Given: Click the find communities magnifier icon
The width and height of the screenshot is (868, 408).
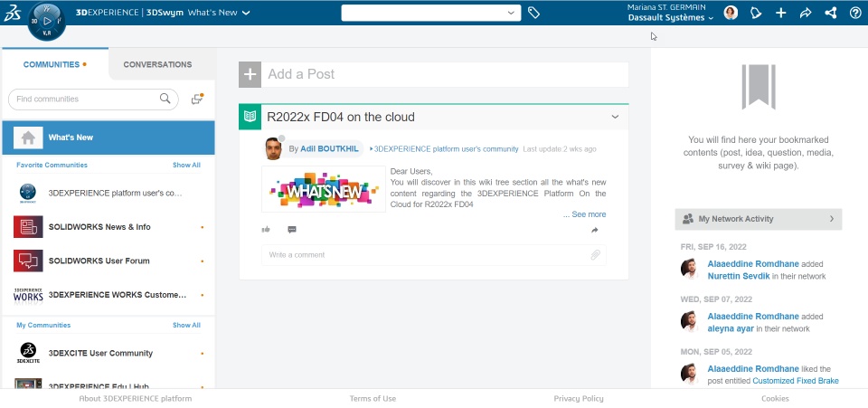Looking at the screenshot, I should coord(165,99).
